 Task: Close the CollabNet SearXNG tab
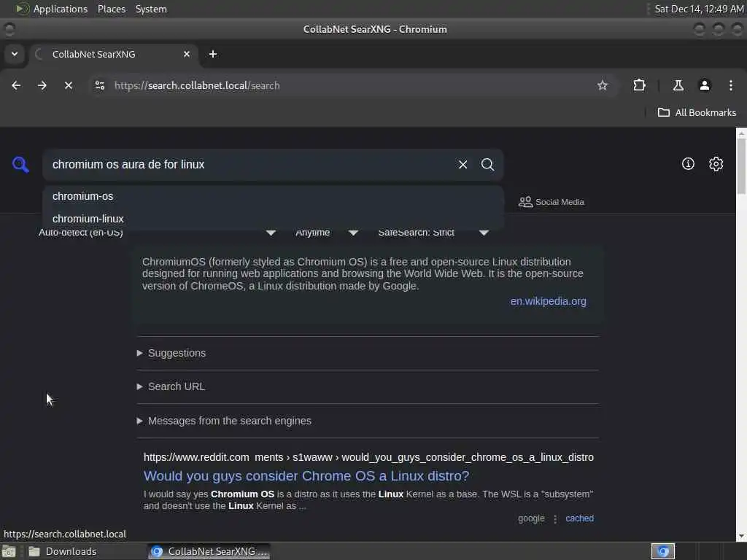[x=187, y=54]
